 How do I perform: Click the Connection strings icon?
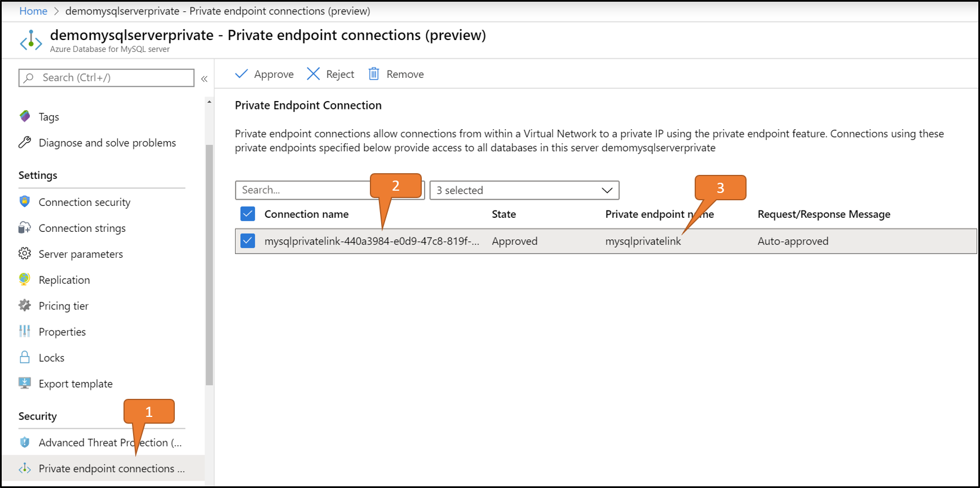click(x=25, y=227)
